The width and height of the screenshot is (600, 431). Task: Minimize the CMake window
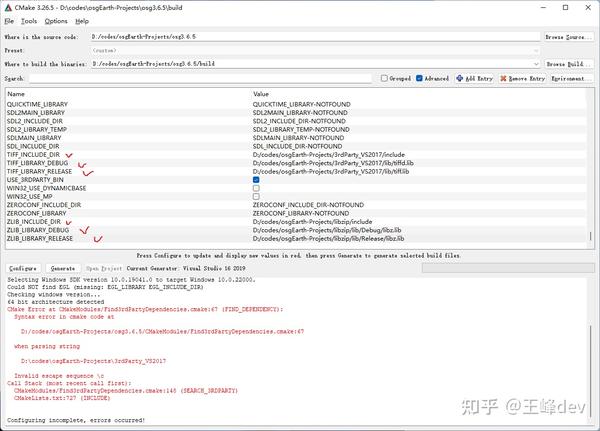(543, 7)
